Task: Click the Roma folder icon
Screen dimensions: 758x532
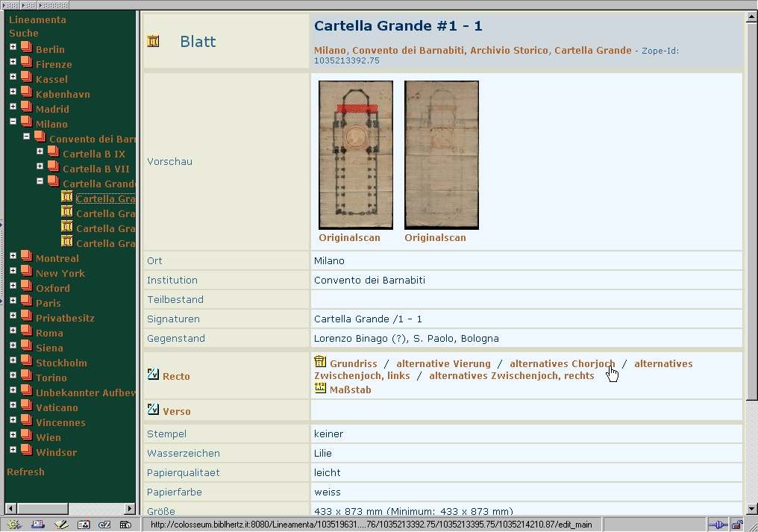Action: click(x=26, y=332)
